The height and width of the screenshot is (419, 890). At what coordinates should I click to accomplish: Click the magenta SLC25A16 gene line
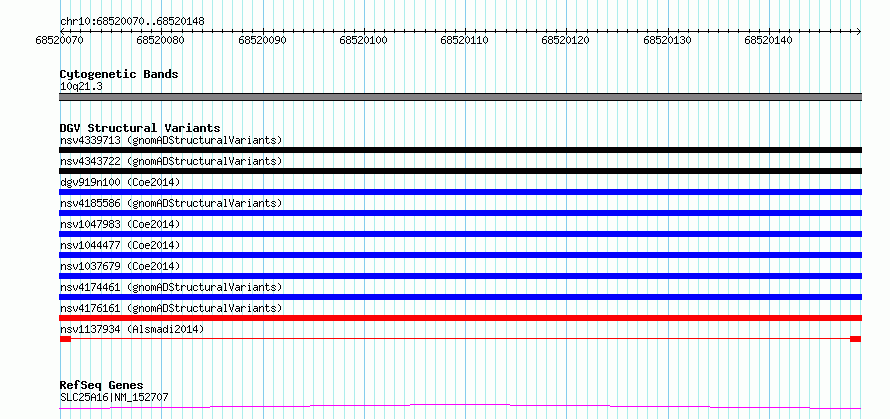tap(460, 407)
